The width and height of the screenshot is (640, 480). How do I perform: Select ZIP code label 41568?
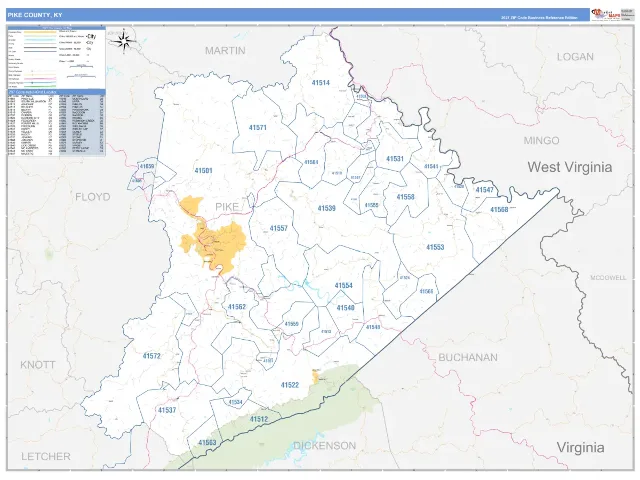tap(499, 210)
